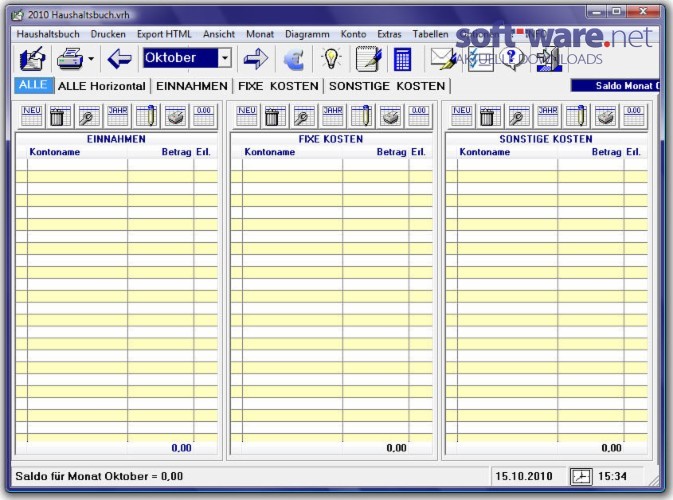Click JAHR icon in the SONSTIGE KOSTEN panel
This screenshot has height=500, width=673.
coord(548,116)
